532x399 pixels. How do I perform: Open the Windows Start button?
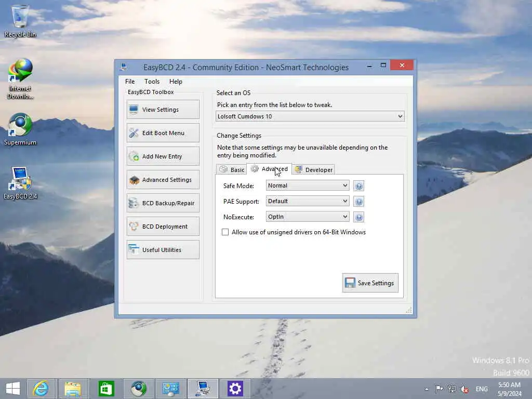(x=13, y=389)
